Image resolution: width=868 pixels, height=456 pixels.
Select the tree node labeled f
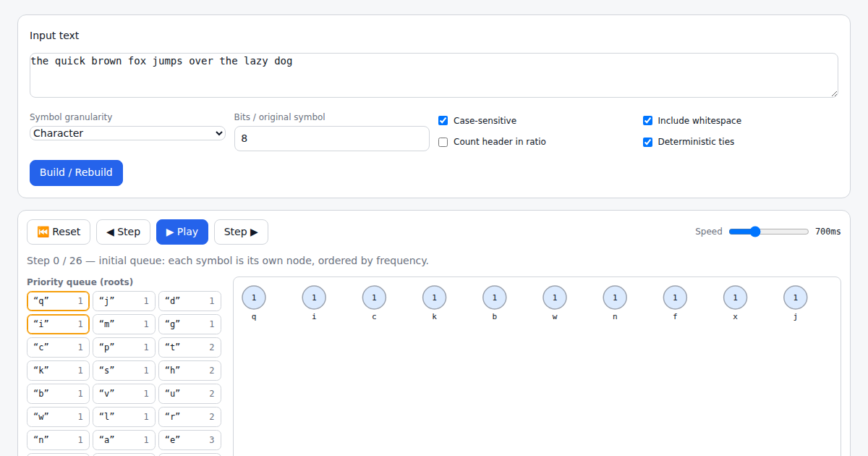coord(675,297)
